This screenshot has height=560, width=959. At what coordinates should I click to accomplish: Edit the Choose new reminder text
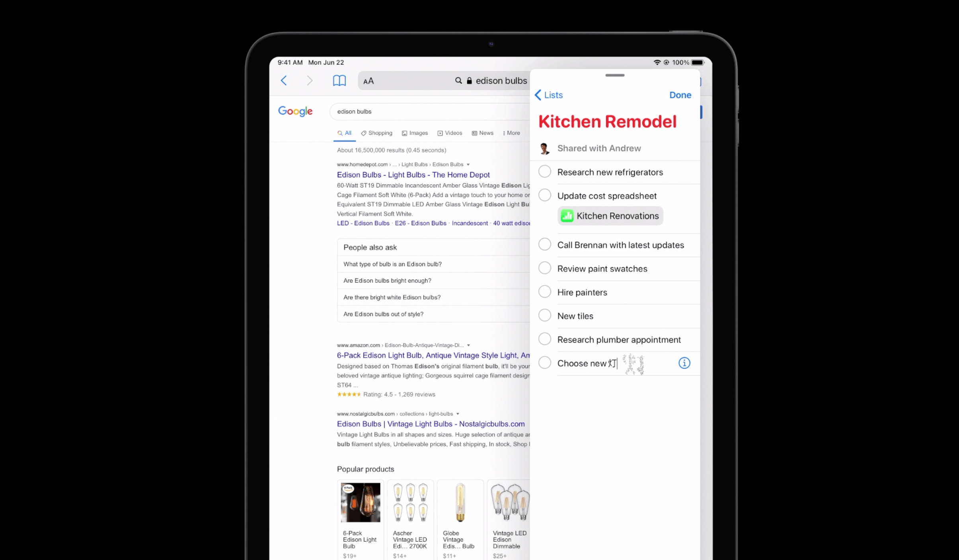pos(587,364)
